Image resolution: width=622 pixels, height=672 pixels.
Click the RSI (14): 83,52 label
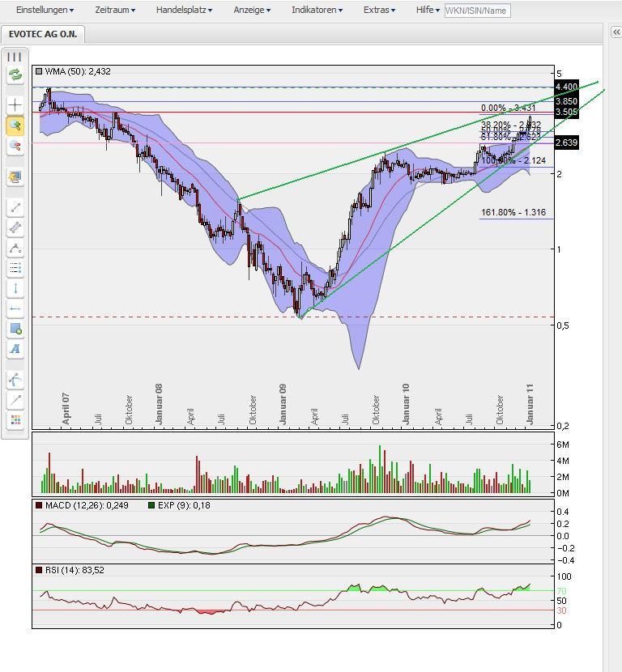(75, 571)
